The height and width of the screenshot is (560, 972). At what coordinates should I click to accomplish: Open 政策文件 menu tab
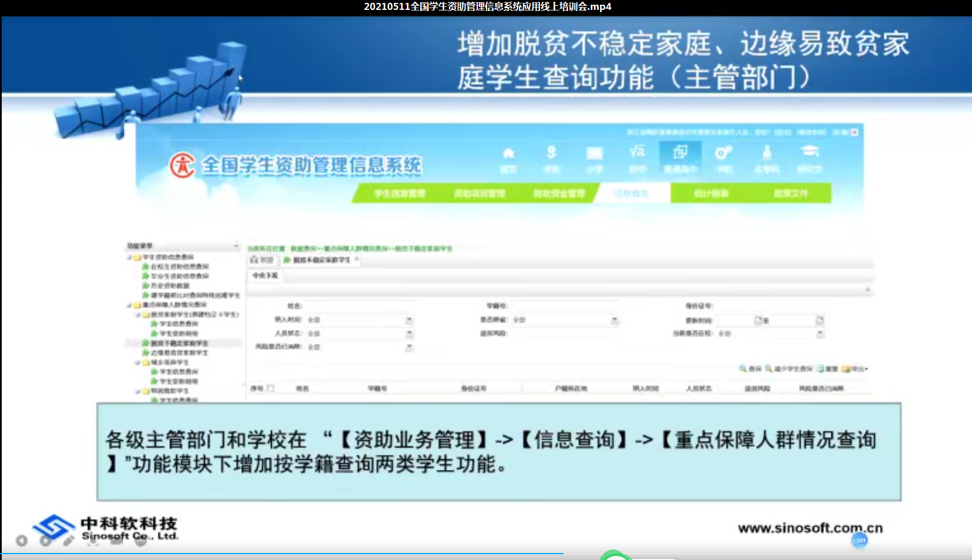coord(791,193)
